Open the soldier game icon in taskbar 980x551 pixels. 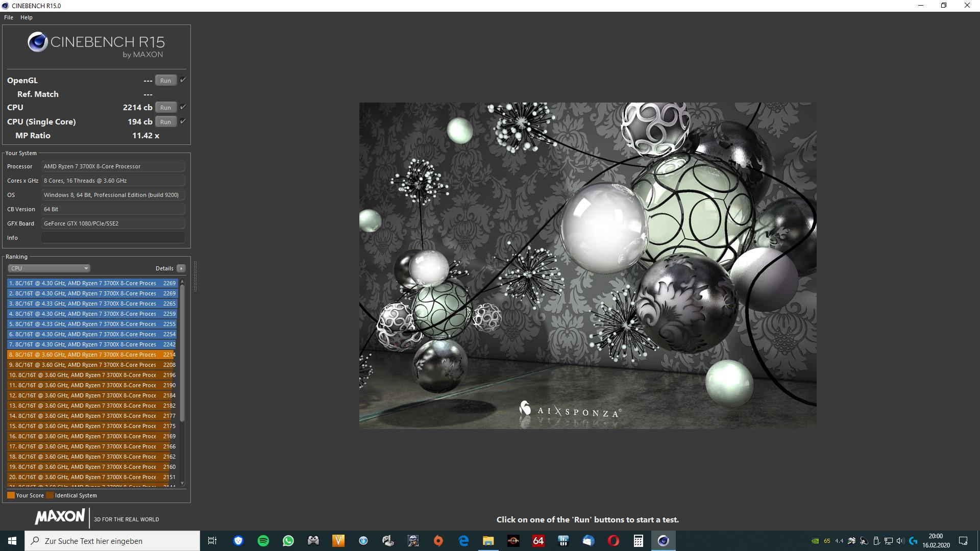pos(413,541)
